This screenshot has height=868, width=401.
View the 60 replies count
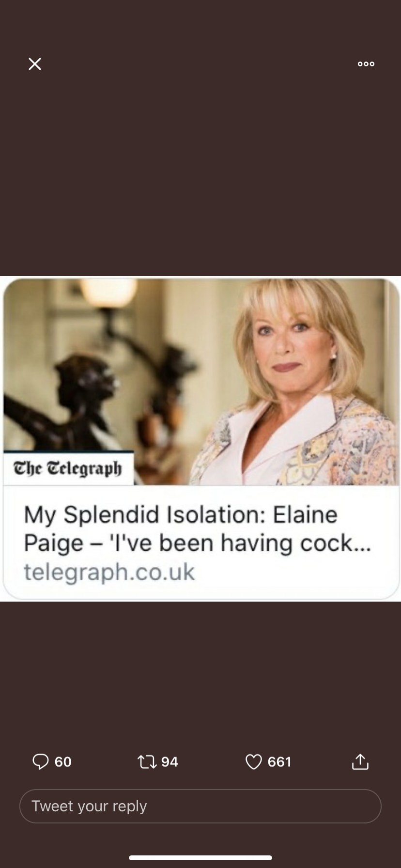pyautogui.click(x=63, y=762)
